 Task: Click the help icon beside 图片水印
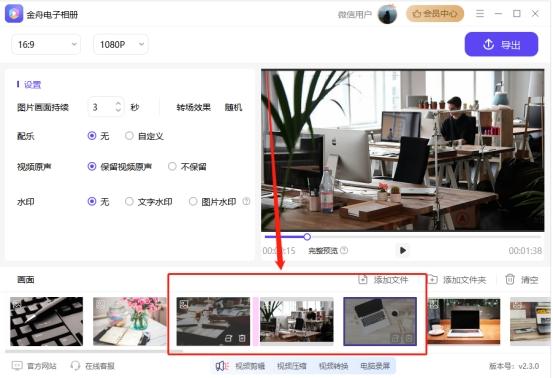(246, 202)
